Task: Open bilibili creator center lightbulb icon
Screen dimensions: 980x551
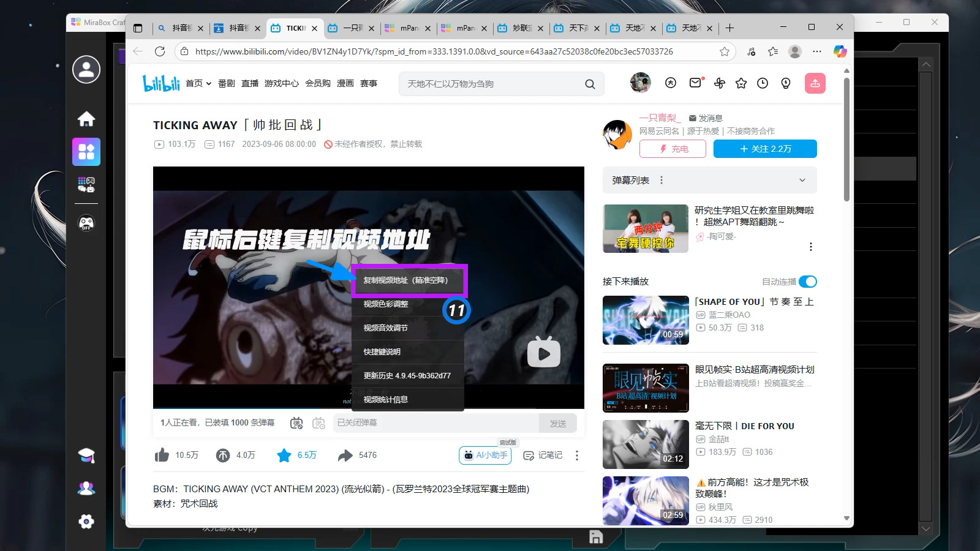Action: [786, 83]
